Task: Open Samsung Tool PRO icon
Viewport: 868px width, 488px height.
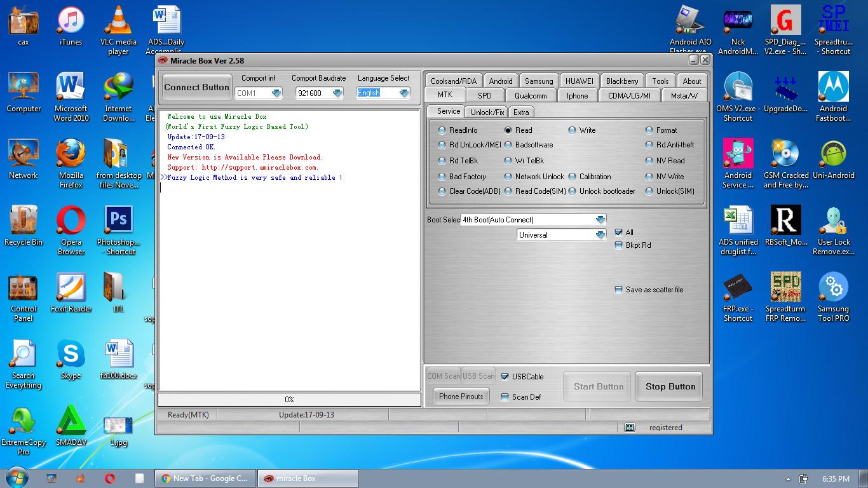Action: pyautogui.click(x=833, y=297)
